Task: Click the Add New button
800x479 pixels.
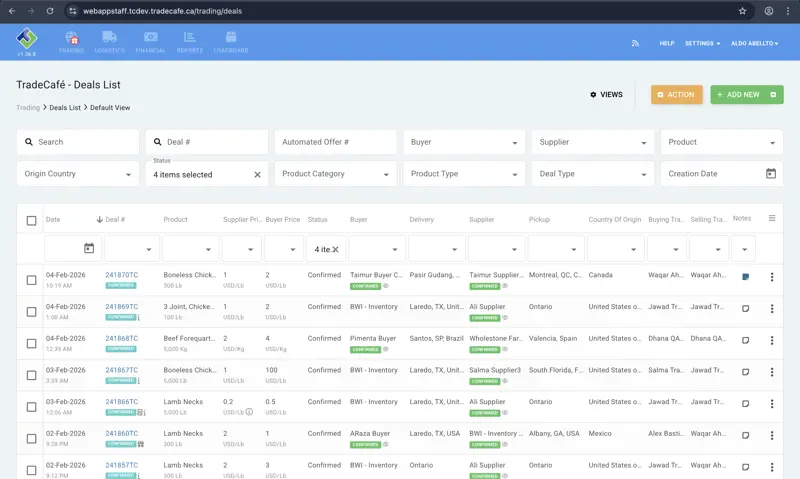Action: [x=746, y=94]
